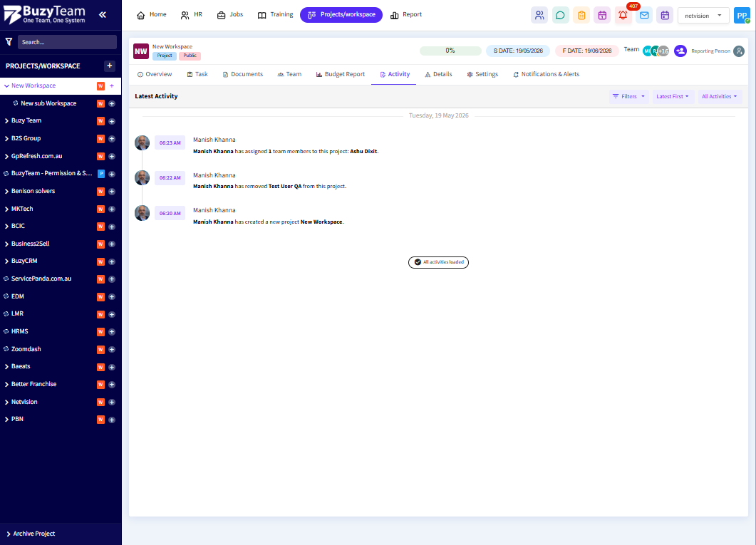Collapse the sidebar with double-chevron icon
The width and height of the screenshot is (756, 545).
click(x=102, y=14)
